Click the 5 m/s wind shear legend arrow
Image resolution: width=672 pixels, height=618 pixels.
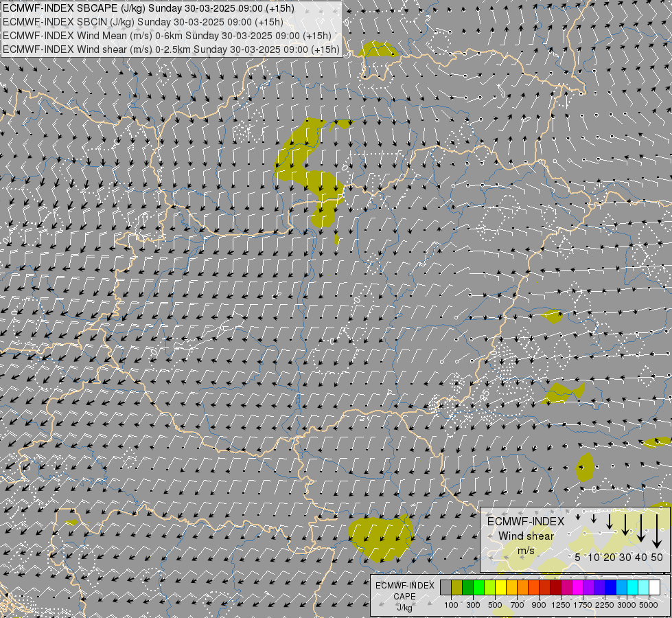click(578, 517)
